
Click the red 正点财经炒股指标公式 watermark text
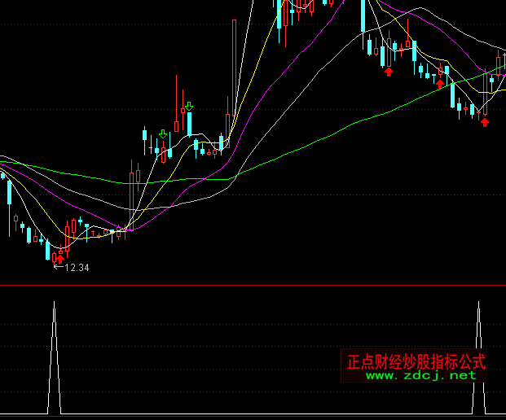[x=416, y=361]
